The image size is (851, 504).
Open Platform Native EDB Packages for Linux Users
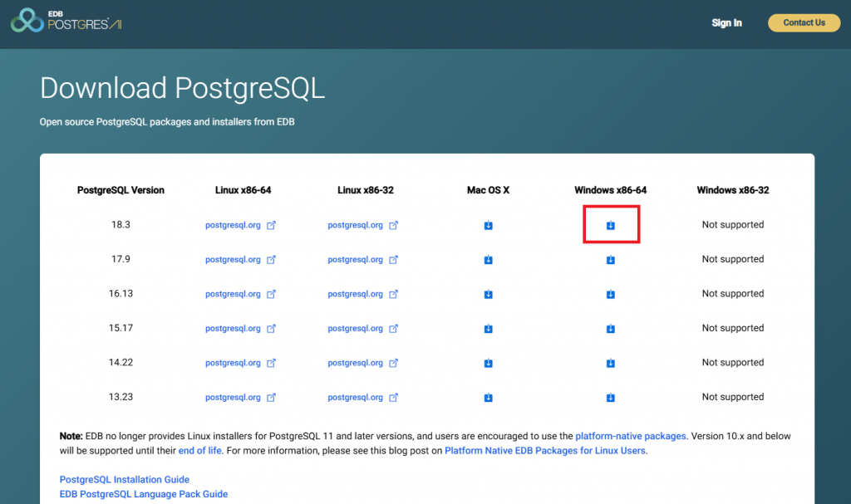[x=545, y=451]
